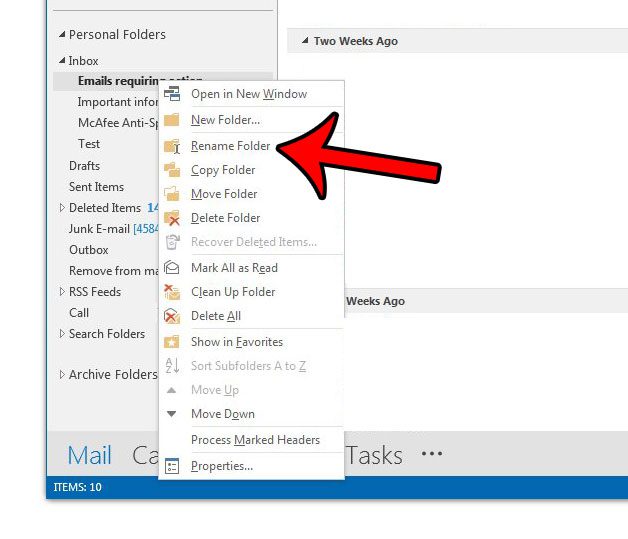Choose Rename Folder from context menu

click(230, 146)
